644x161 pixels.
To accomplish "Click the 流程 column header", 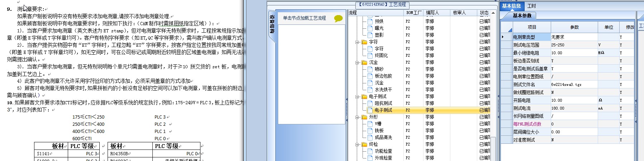I will [x=375, y=13].
